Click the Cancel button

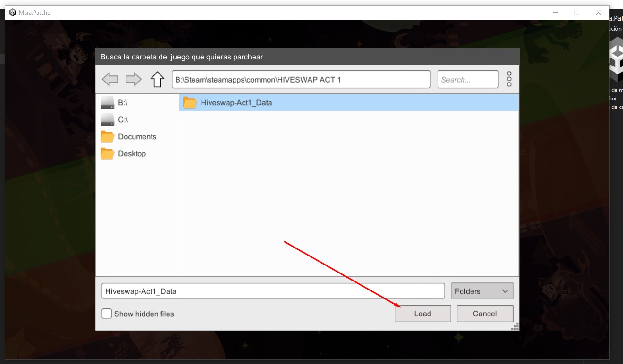pyautogui.click(x=485, y=314)
